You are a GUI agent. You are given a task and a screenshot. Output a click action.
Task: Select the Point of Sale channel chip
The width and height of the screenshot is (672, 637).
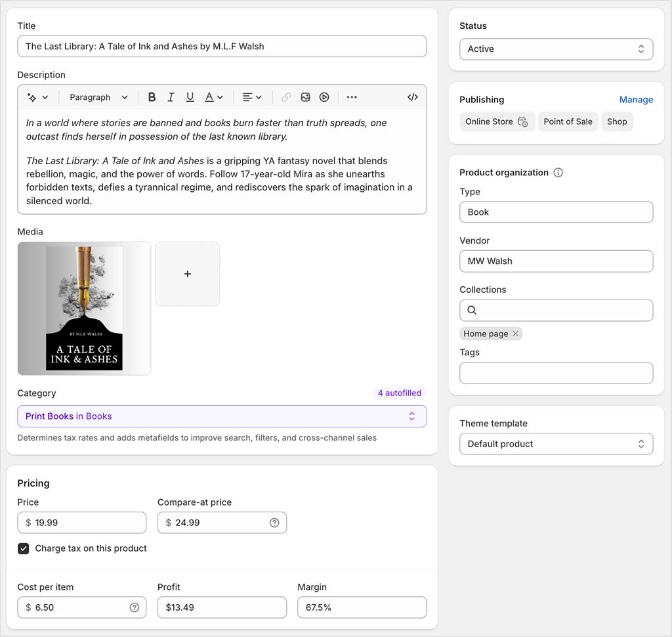(x=568, y=122)
